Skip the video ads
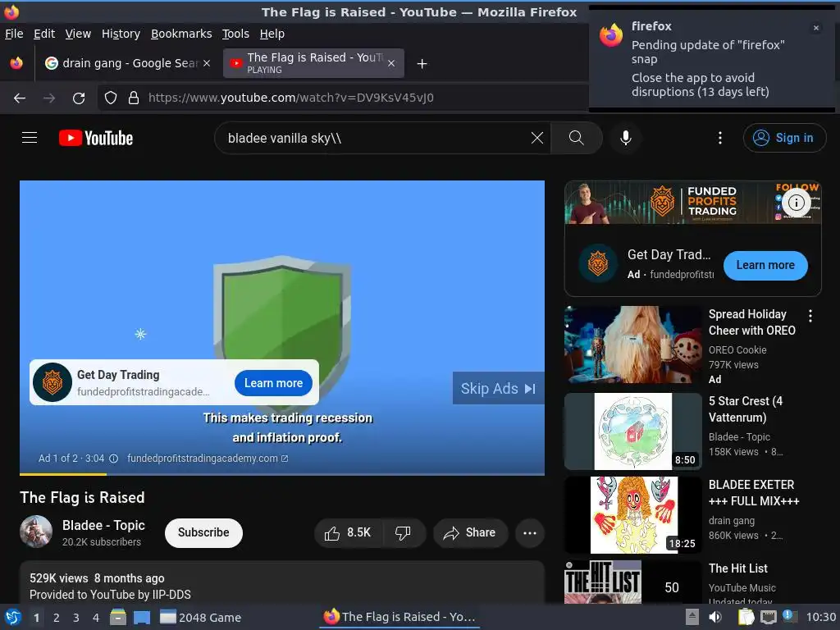The width and height of the screenshot is (840, 630). tap(498, 388)
